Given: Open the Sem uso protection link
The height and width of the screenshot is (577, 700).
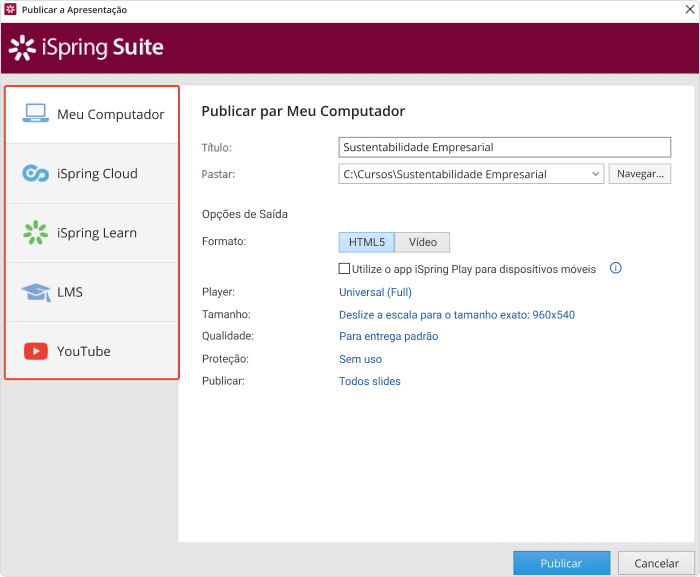Looking at the screenshot, I should (x=360, y=359).
